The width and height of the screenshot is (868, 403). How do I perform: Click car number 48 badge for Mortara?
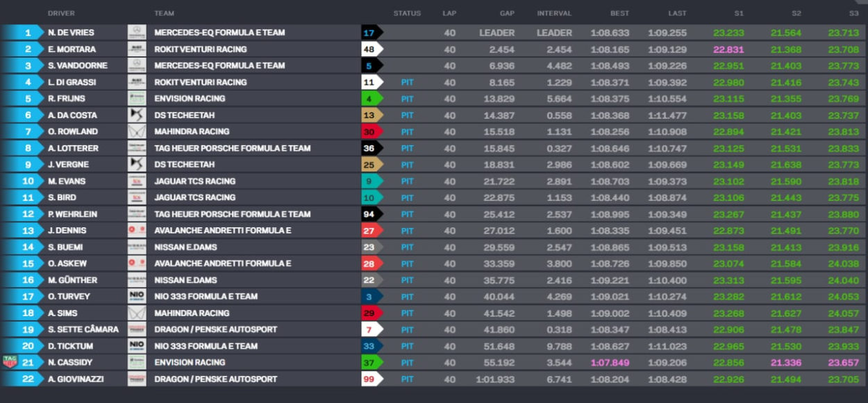point(370,49)
